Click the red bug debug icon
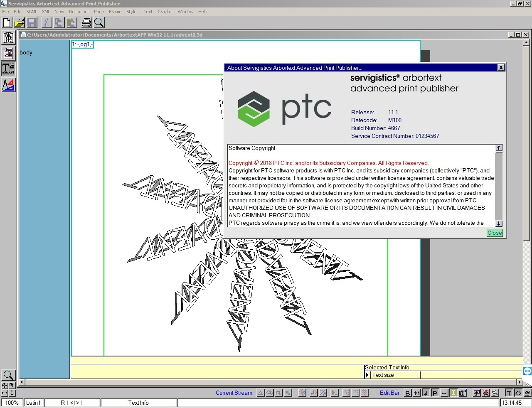Image resolution: width=532 pixels, height=408 pixels. tap(486, 393)
